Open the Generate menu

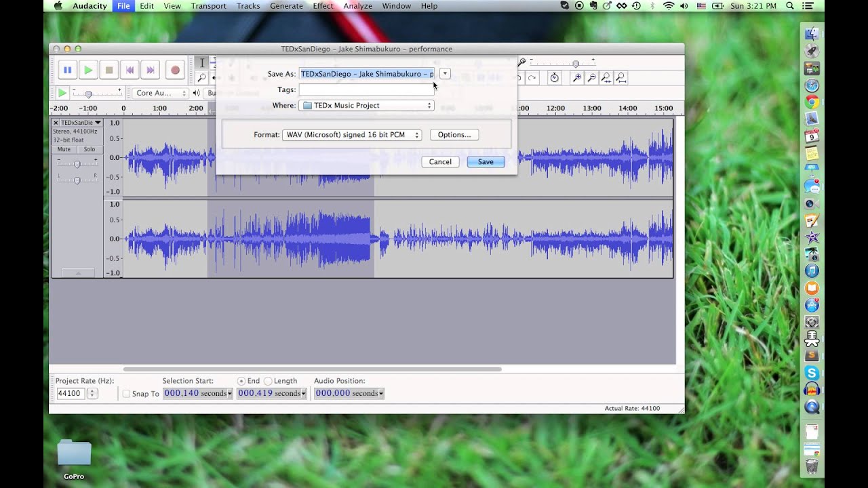(286, 5)
